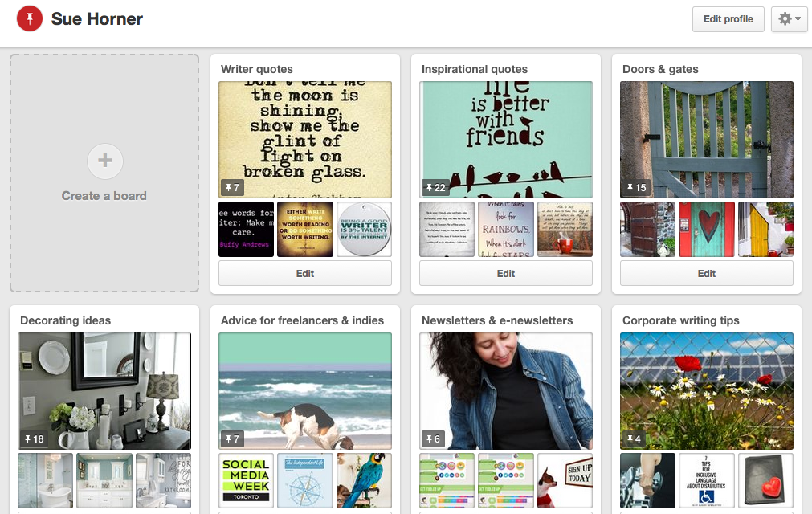
Task: Open the life is better with friends cover
Action: (506, 140)
